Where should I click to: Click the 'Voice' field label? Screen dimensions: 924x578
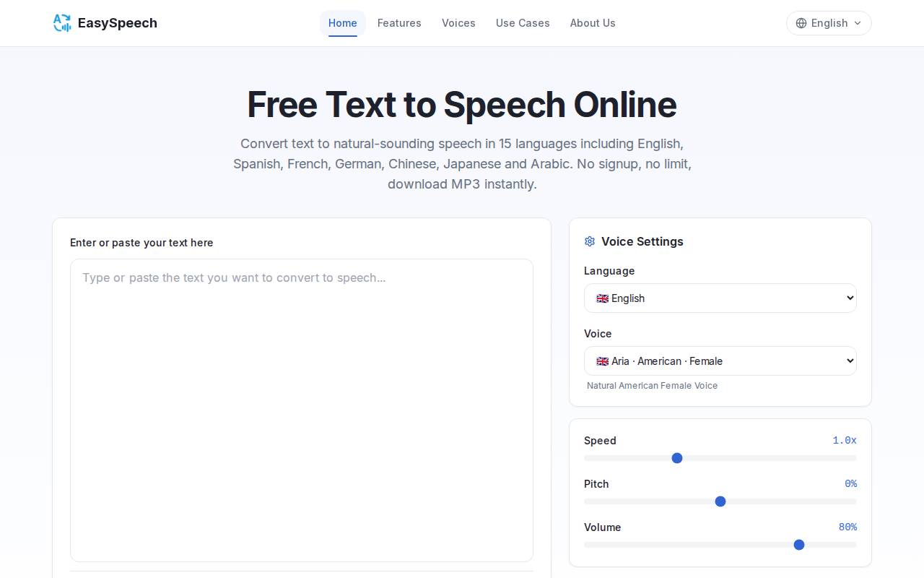(598, 334)
